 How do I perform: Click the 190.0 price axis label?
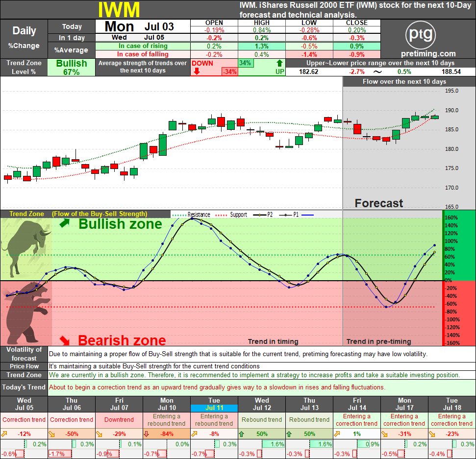(x=451, y=110)
